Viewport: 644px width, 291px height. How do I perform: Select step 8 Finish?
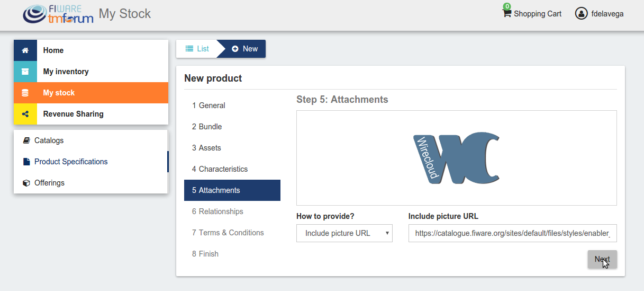[232, 254]
